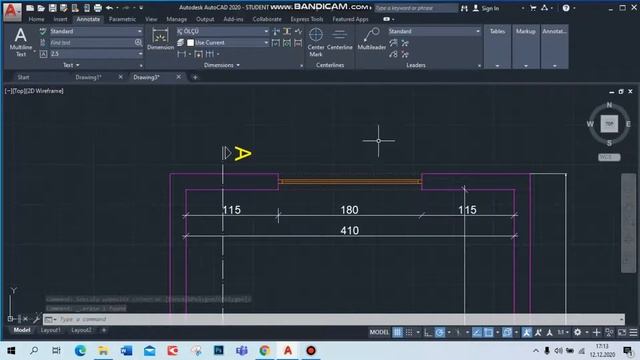Image resolution: width=640 pixels, height=360 pixels.
Task: Select the Dimension tool
Action: click(x=160, y=39)
